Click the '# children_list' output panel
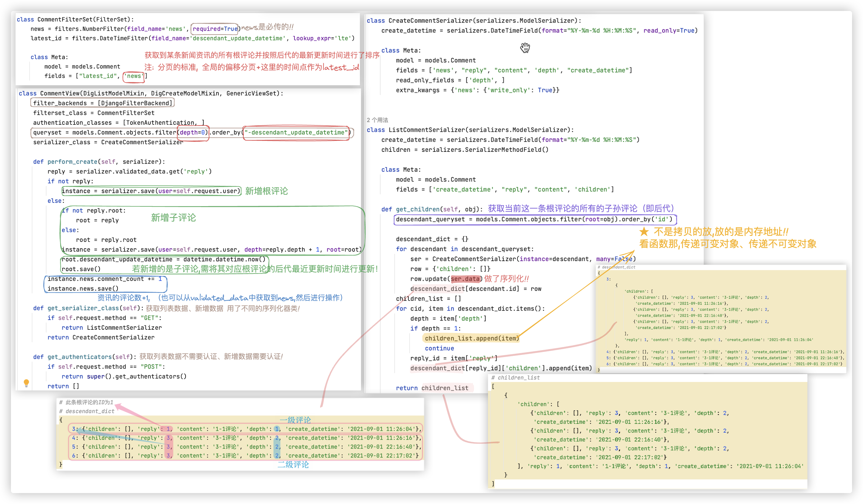 (x=647, y=431)
